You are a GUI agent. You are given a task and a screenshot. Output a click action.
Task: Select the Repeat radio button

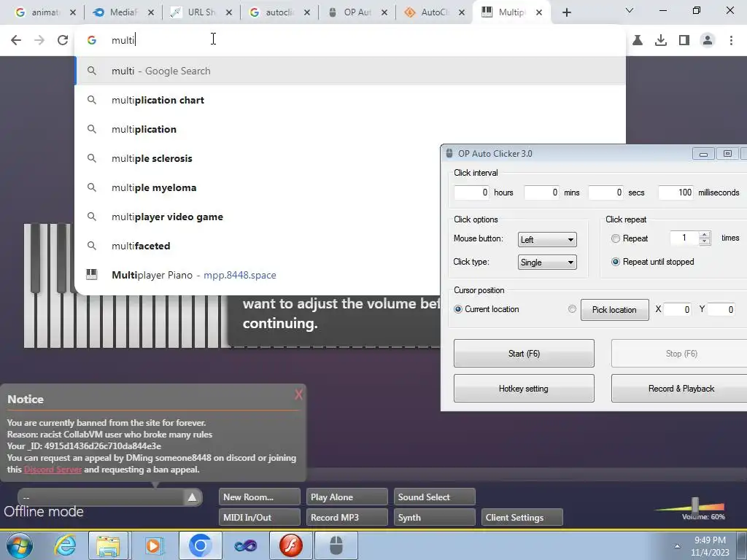(616, 238)
